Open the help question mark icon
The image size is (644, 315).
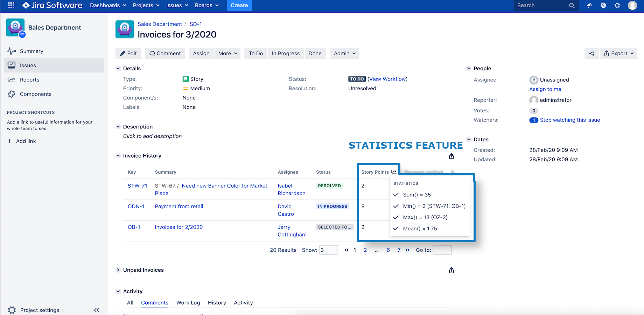pos(603,5)
